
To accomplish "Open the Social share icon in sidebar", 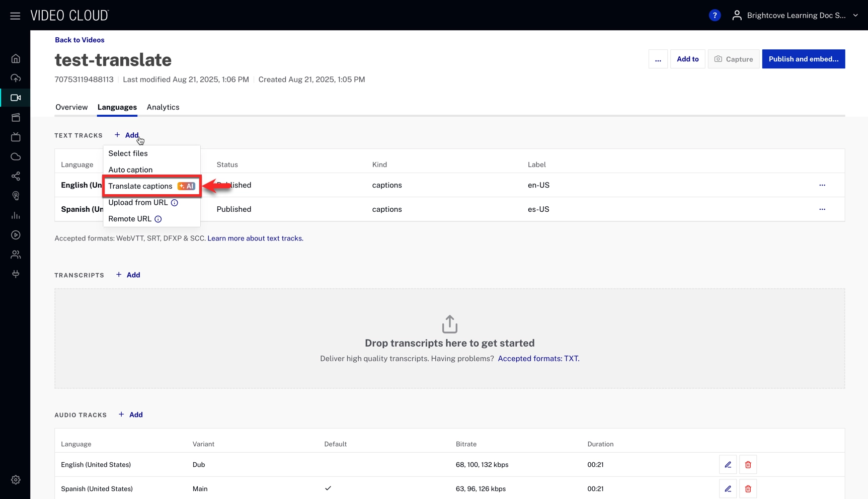I will [x=16, y=176].
